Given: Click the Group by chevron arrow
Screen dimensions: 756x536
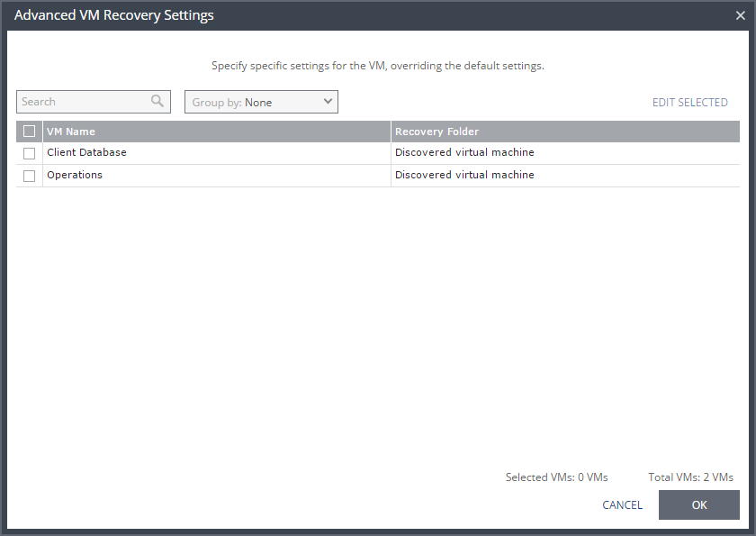Looking at the screenshot, I should [x=328, y=101].
